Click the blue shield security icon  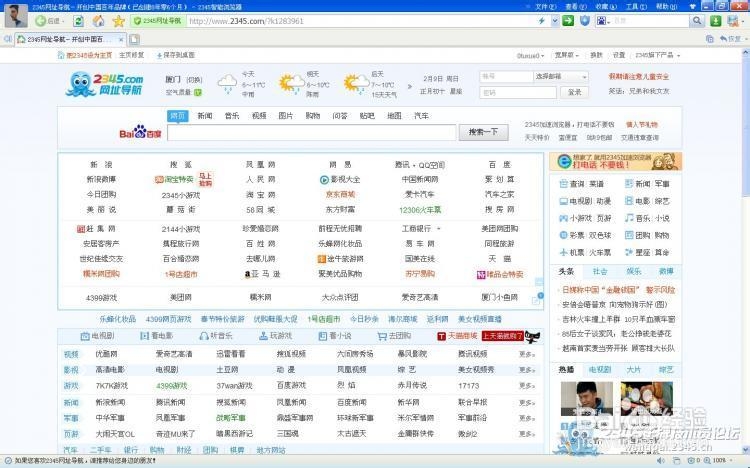(x=585, y=21)
